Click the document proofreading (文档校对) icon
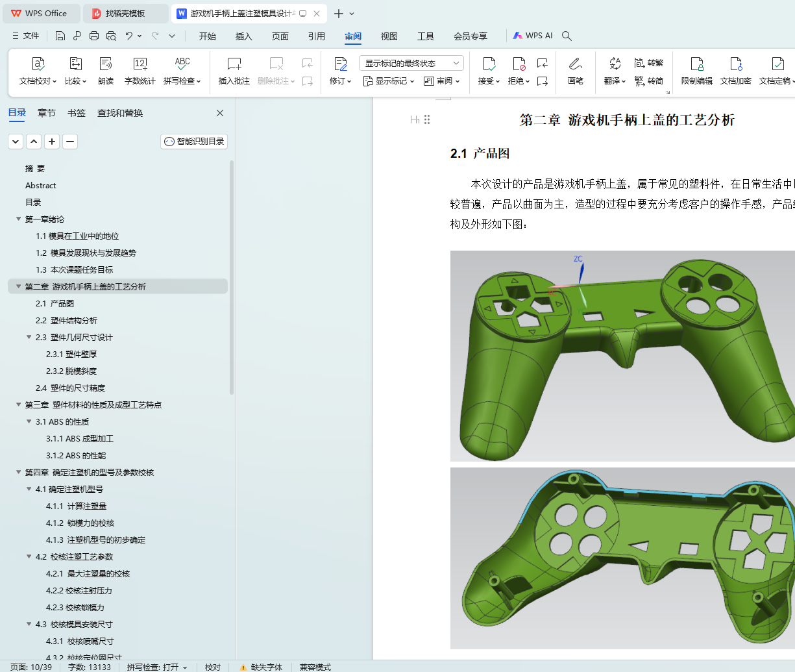This screenshot has width=795, height=672. pyautogui.click(x=38, y=64)
